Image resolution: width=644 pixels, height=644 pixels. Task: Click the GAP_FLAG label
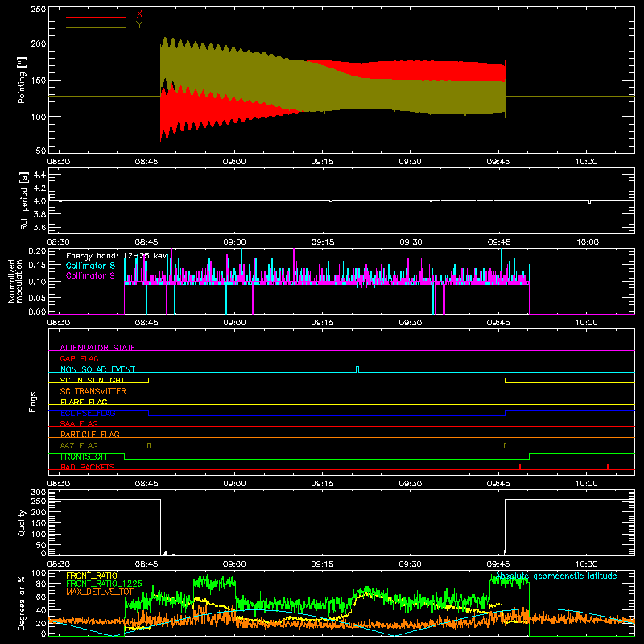click(79, 358)
